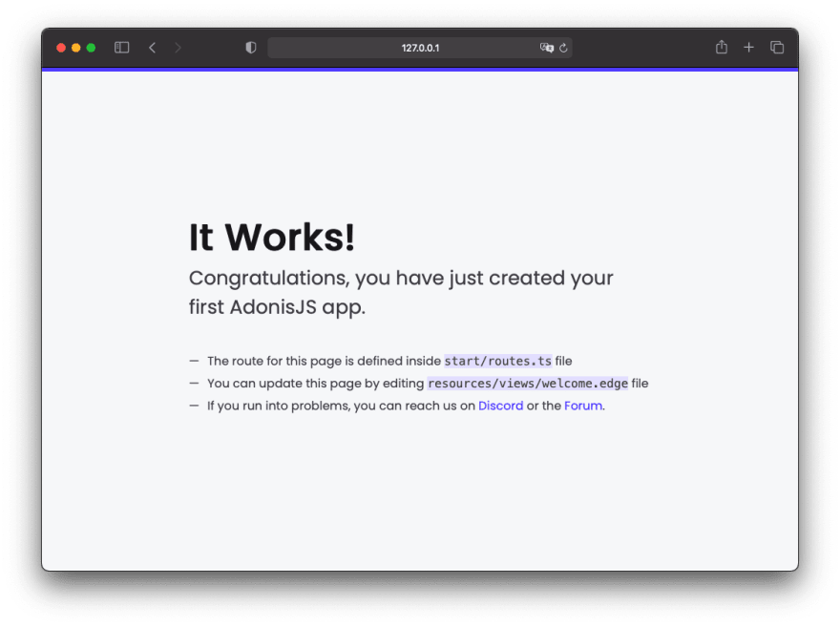The height and width of the screenshot is (626, 840).
Task: Open a new tab with plus icon
Action: coord(749,48)
